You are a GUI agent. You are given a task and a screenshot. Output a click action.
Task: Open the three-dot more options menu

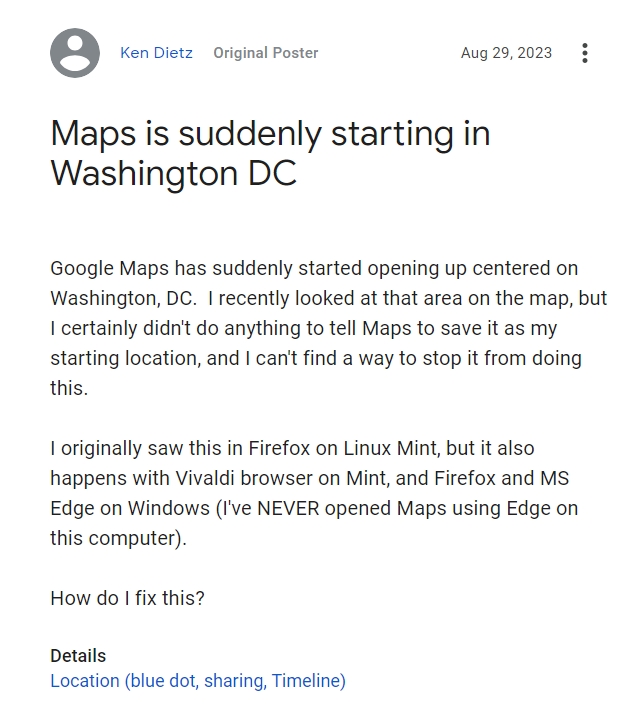pos(585,53)
